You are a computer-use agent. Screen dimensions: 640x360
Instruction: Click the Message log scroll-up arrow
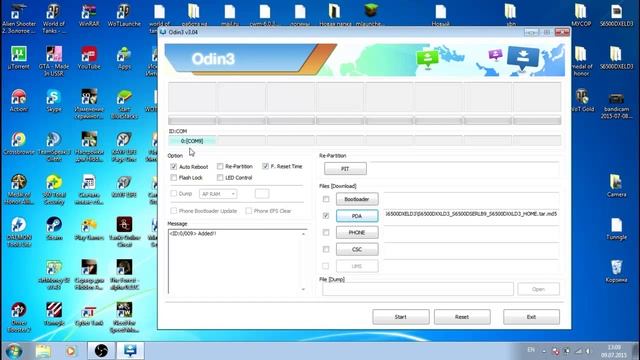303,234
